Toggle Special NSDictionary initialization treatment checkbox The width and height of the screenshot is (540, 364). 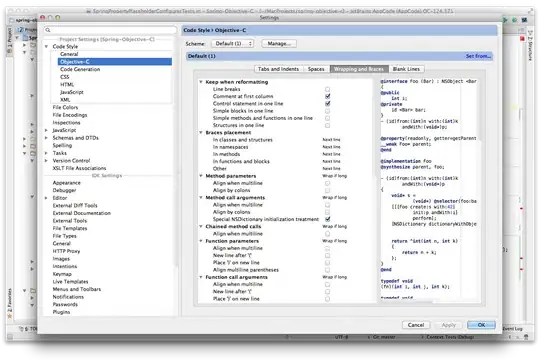point(327,219)
